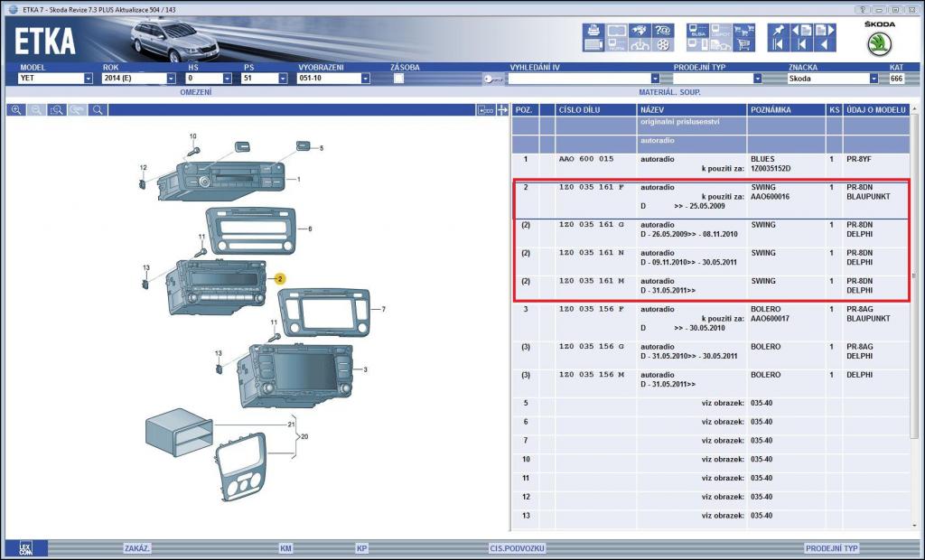
Task: Toggle the ZÁSOBA checkbox
Action: click(398, 79)
